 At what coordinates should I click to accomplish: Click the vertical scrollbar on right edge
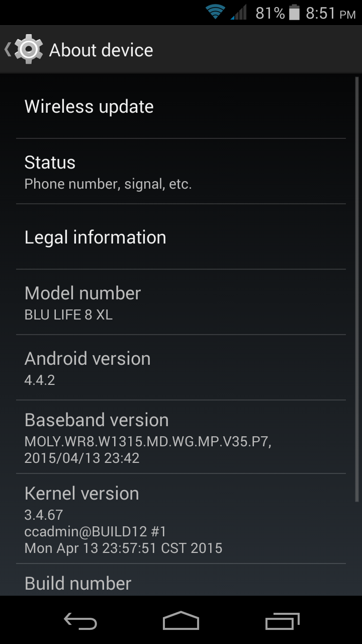(x=356, y=289)
